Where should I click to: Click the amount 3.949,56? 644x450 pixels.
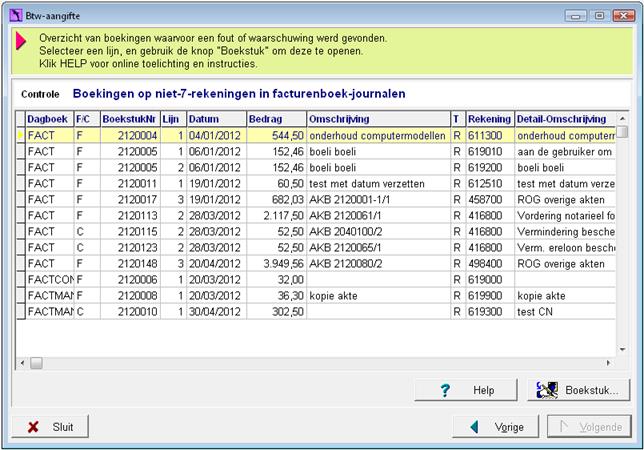[x=283, y=264]
